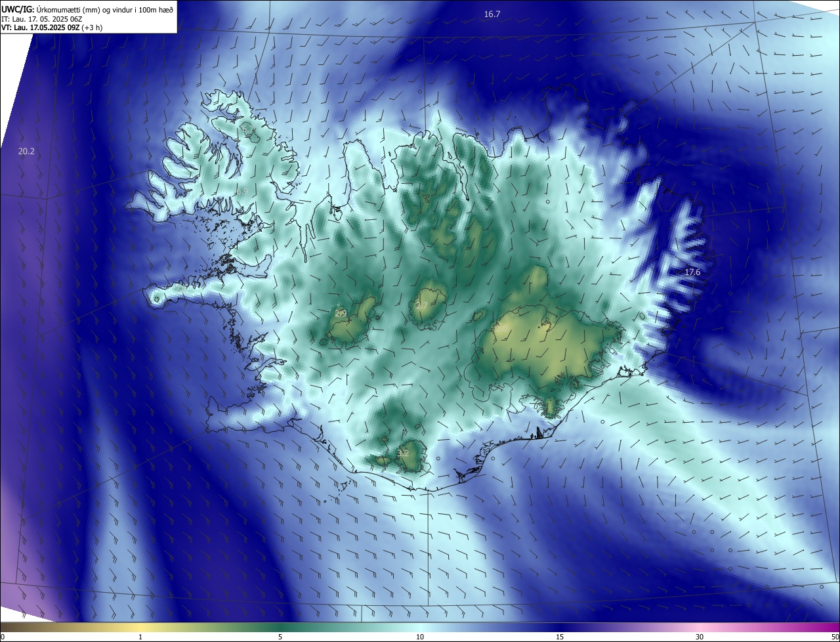This screenshot has width=840, height=642.
Task: Click the 50 tick label on the color scale
Action: coord(835,637)
